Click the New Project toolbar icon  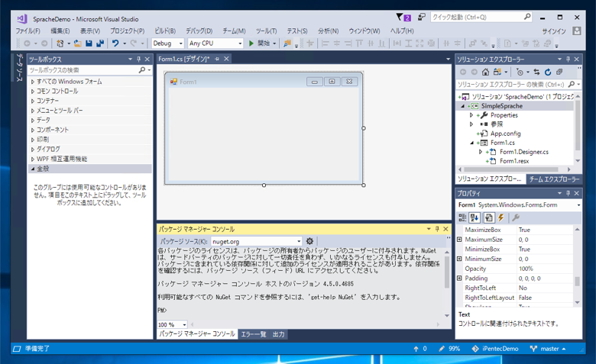coord(60,43)
